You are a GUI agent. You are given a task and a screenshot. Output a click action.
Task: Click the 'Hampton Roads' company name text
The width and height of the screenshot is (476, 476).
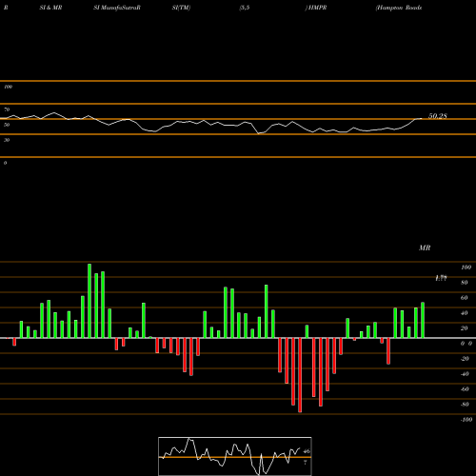tap(399, 8)
